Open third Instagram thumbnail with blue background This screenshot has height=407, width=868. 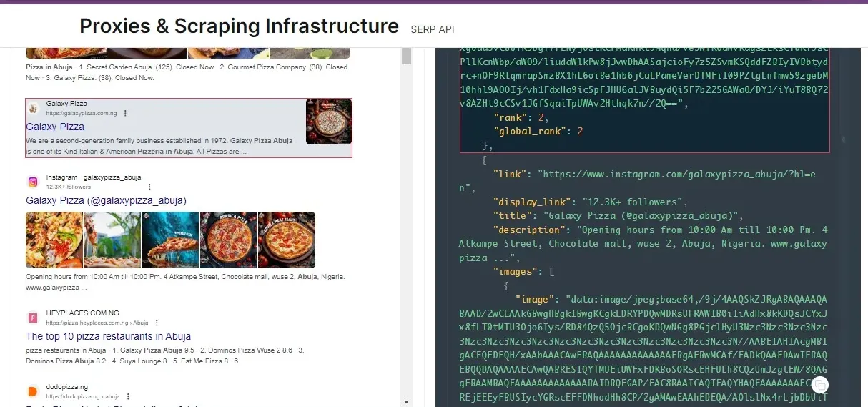pyautogui.click(x=170, y=240)
